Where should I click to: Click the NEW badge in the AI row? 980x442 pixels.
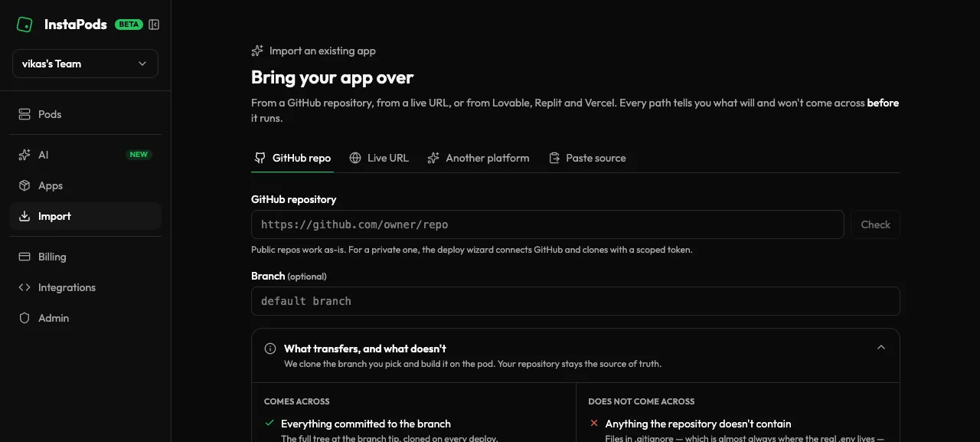pos(139,155)
